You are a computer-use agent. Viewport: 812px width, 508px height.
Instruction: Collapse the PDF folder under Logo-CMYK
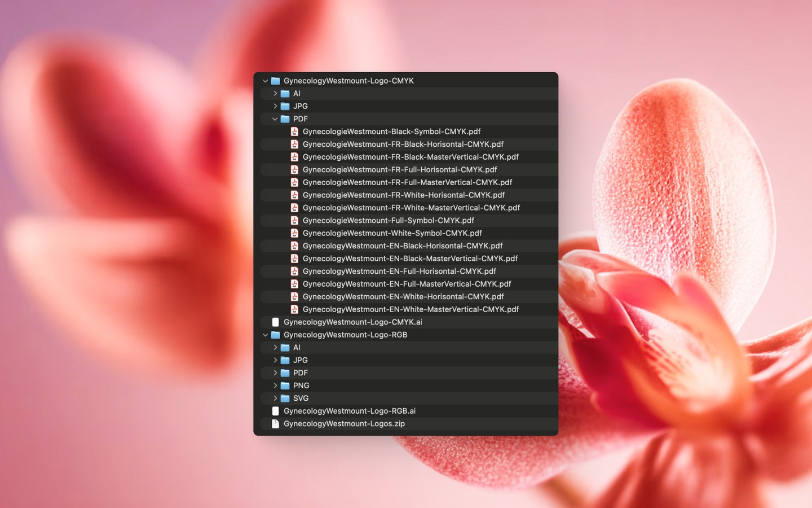pos(275,119)
